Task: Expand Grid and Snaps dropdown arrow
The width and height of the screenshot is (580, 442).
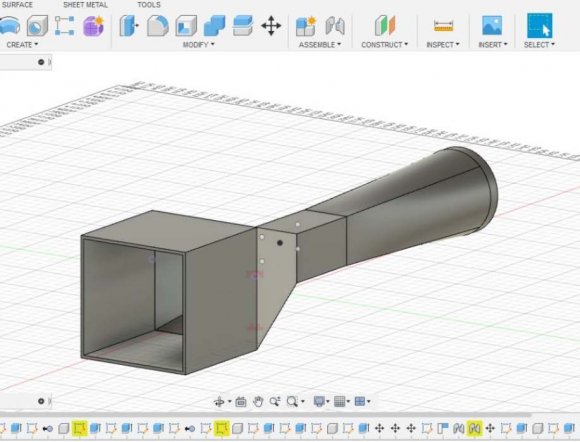Action: click(348, 402)
